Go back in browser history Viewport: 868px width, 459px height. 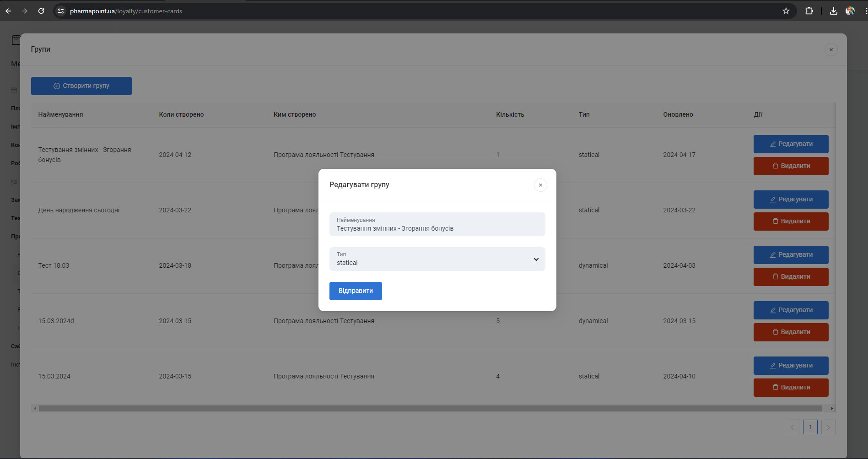pyautogui.click(x=8, y=11)
